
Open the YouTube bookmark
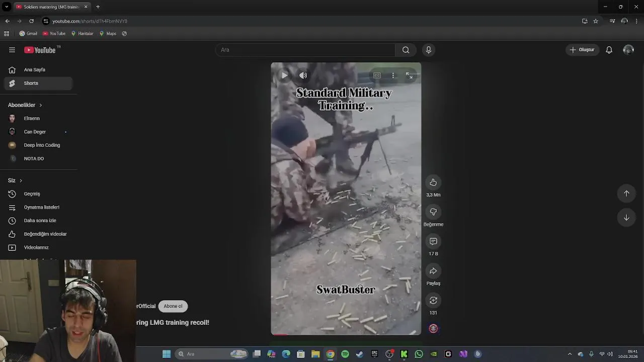[x=54, y=34]
